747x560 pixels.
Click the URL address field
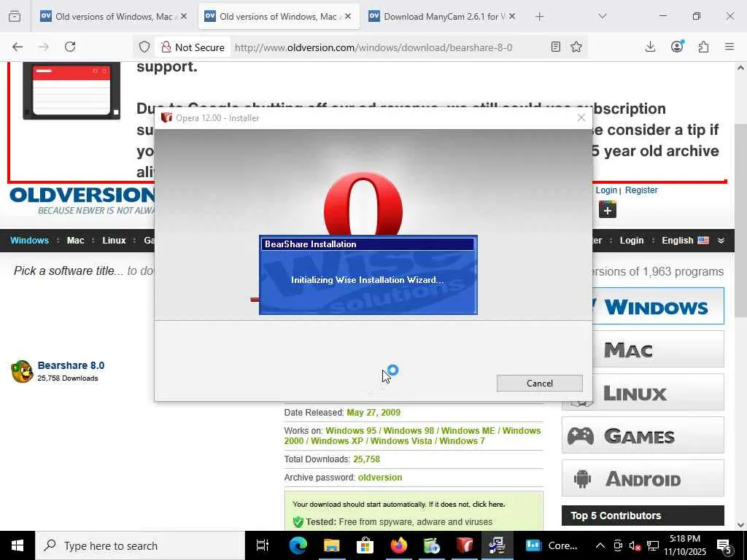coord(373,47)
